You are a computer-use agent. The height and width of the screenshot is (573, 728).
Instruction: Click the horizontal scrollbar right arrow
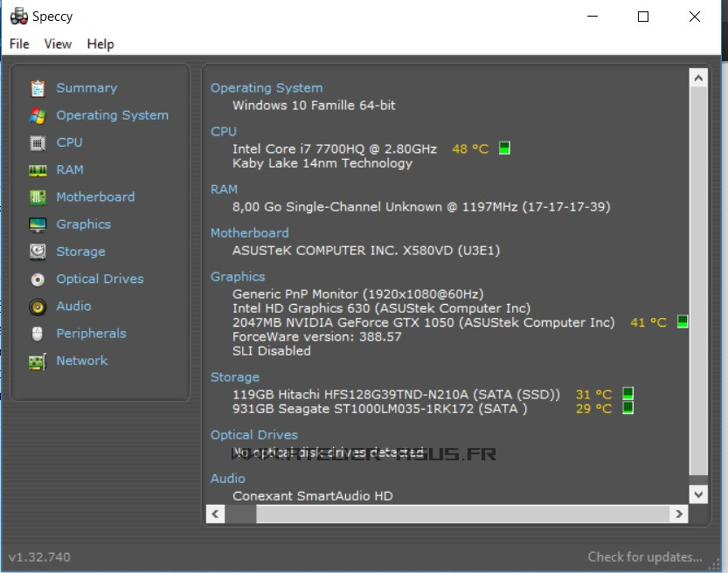point(677,514)
